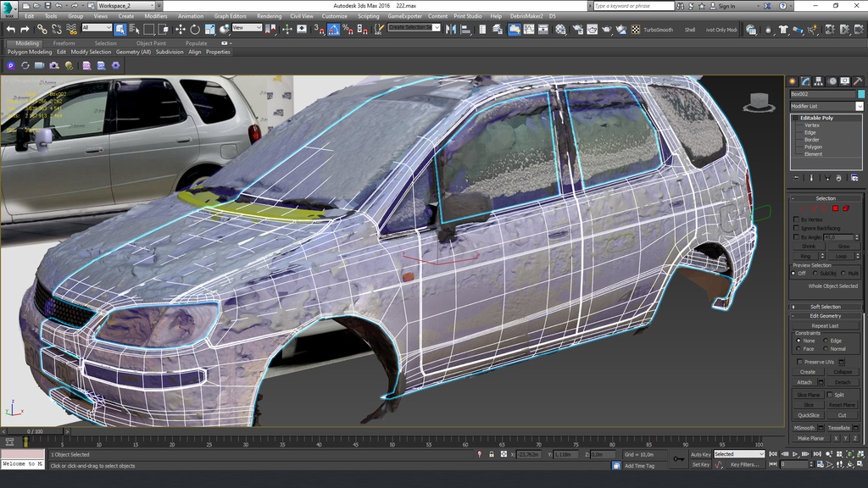Switch to the Polygon Modeling ribbon tab
Viewport: 868px width, 488px height.
coord(28,52)
